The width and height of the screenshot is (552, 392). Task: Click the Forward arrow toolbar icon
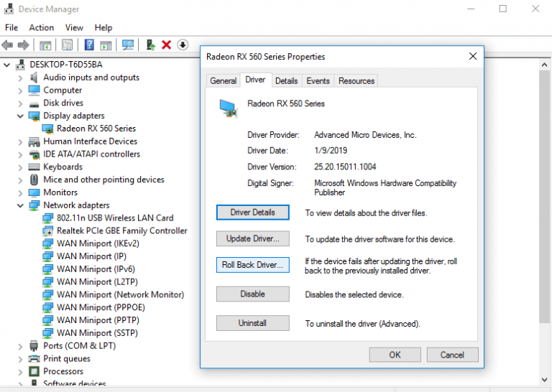(x=23, y=45)
